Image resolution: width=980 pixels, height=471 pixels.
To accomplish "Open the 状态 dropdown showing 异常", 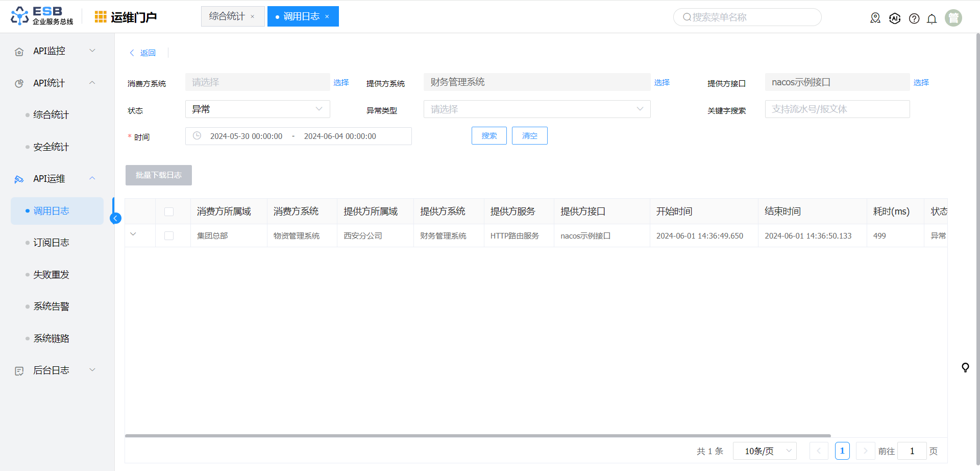I will pyautogui.click(x=257, y=109).
